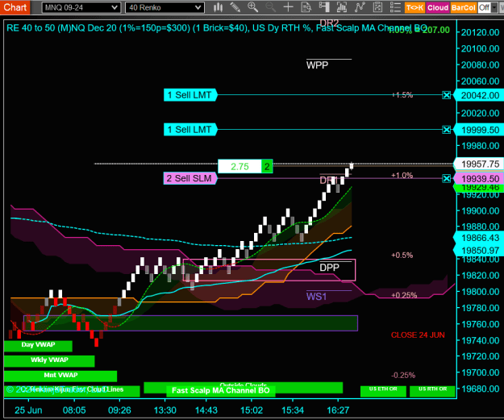This screenshot has width=504, height=420.
Task: Click the 14:43 time axis label
Action: click(x=206, y=410)
